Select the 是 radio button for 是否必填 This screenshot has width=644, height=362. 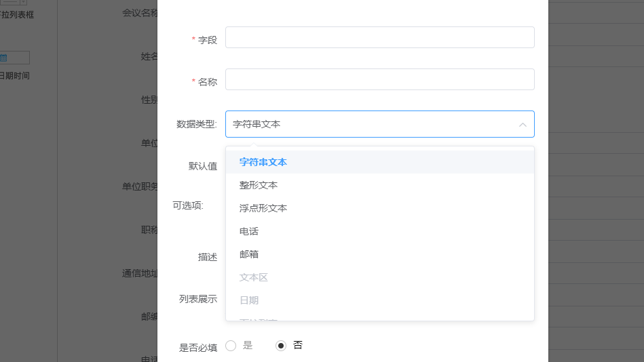point(231,346)
